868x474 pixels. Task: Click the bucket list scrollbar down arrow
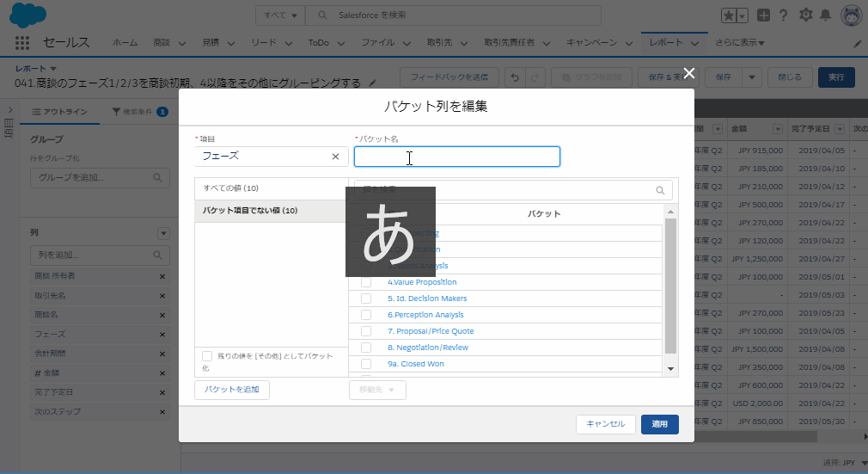(x=670, y=369)
